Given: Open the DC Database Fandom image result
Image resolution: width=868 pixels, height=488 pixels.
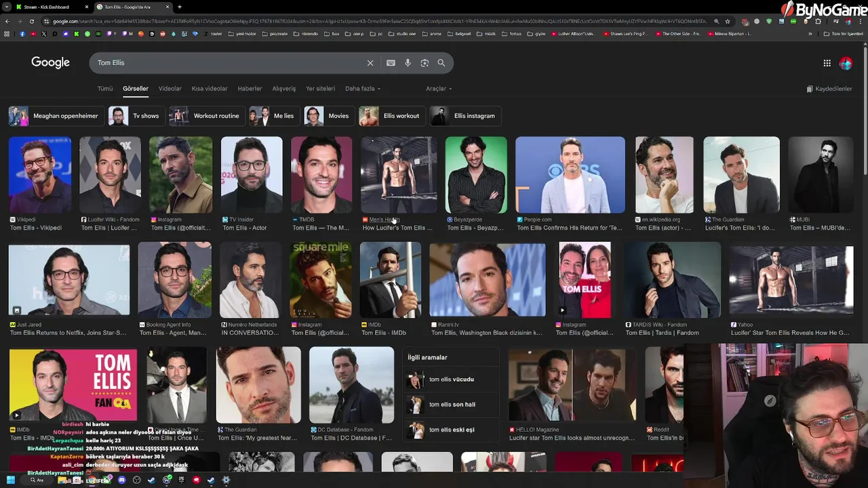Looking at the screenshot, I should click(x=351, y=385).
